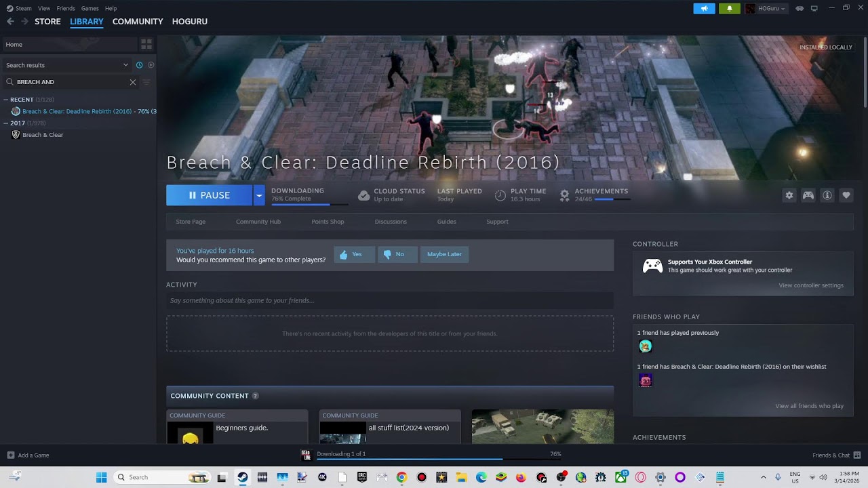Collapse the RECENT category

(x=6, y=100)
